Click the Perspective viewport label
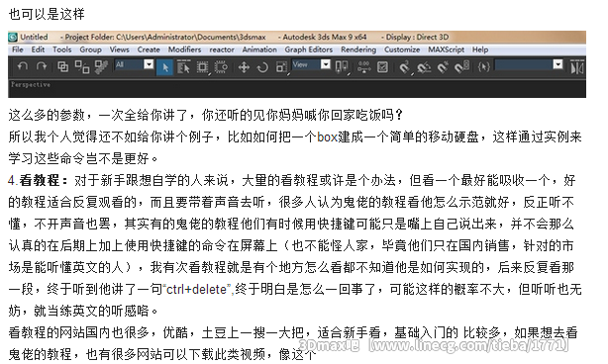 (x=31, y=84)
